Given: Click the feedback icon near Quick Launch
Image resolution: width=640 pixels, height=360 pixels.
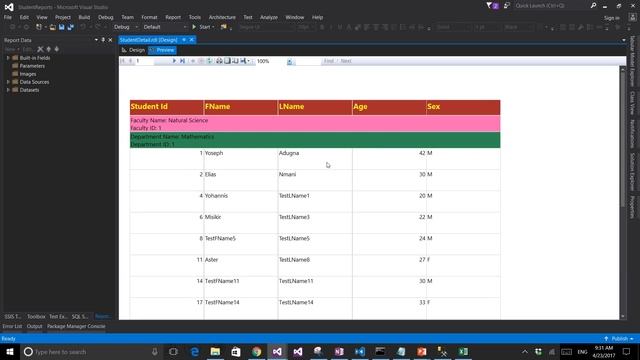Looking at the screenshot, I should [507, 6].
